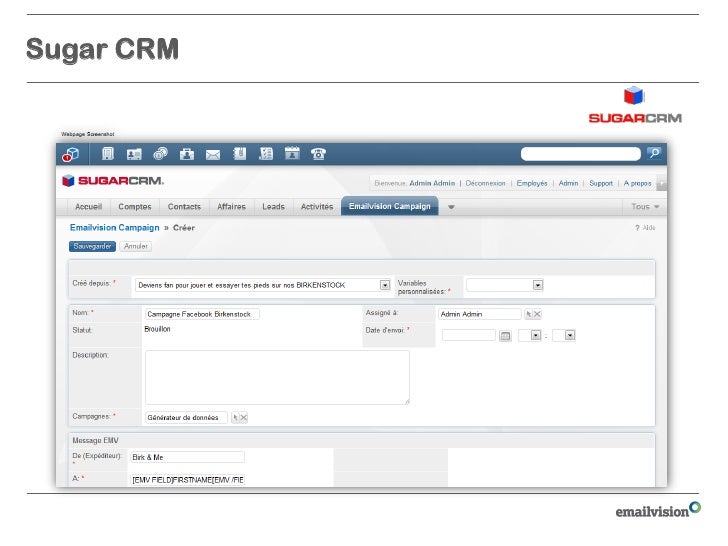The image size is (728, 546).
Task: Open the calendar picker icon for Date d'envoi
Action: point(505,336)
